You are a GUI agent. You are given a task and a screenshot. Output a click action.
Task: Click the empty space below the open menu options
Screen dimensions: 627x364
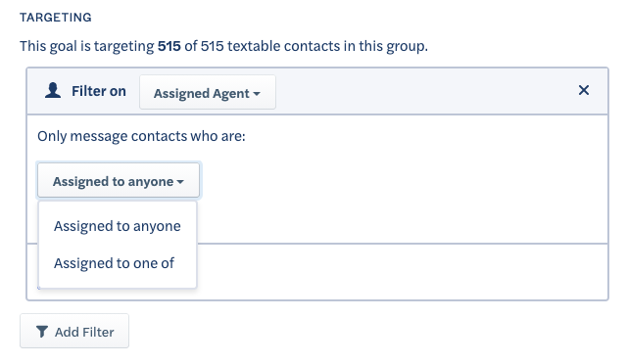click(x=118, y=284)
